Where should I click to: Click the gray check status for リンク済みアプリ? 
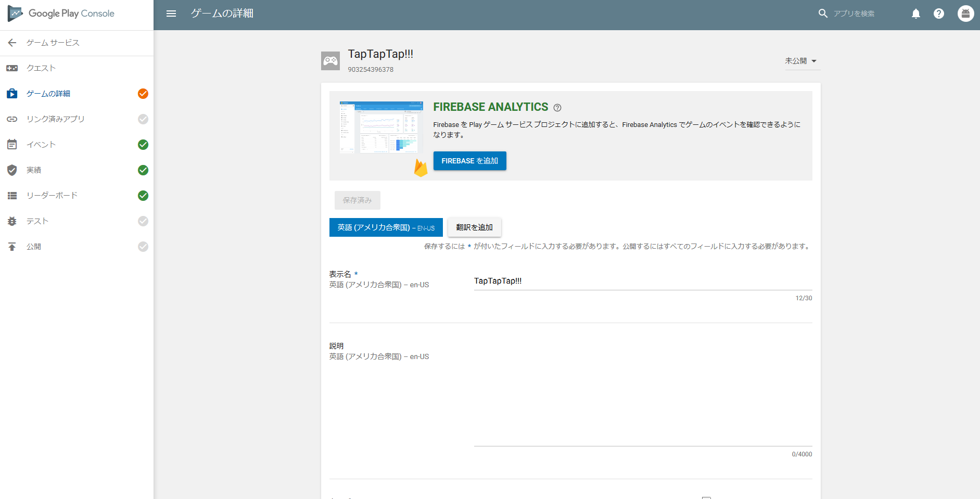point(143,119)
